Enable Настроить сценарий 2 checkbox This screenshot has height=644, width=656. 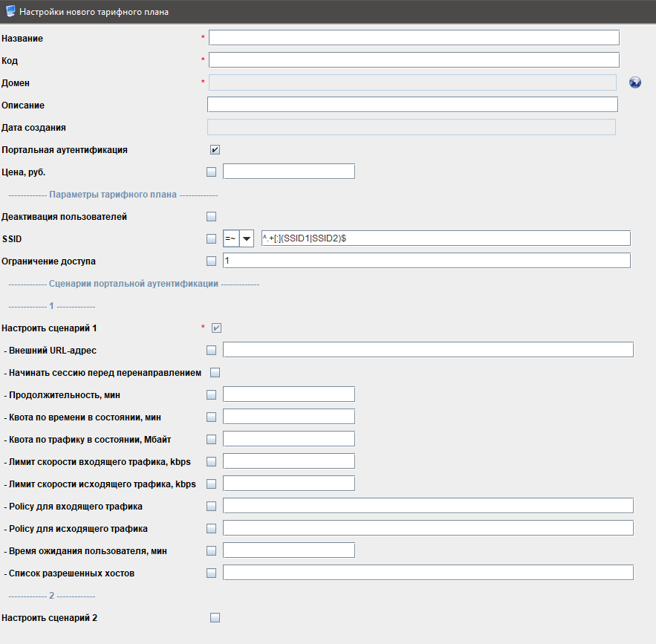click(215, 617)
